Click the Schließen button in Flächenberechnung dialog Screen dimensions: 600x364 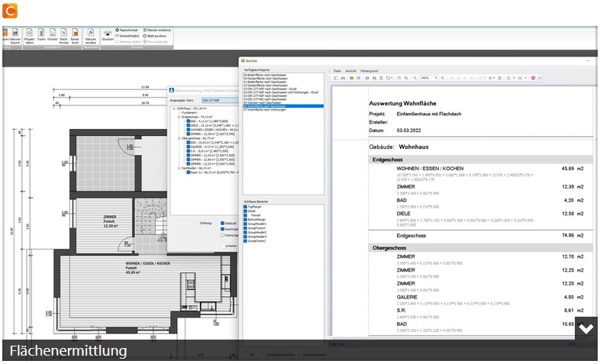[x=231, y=246]
